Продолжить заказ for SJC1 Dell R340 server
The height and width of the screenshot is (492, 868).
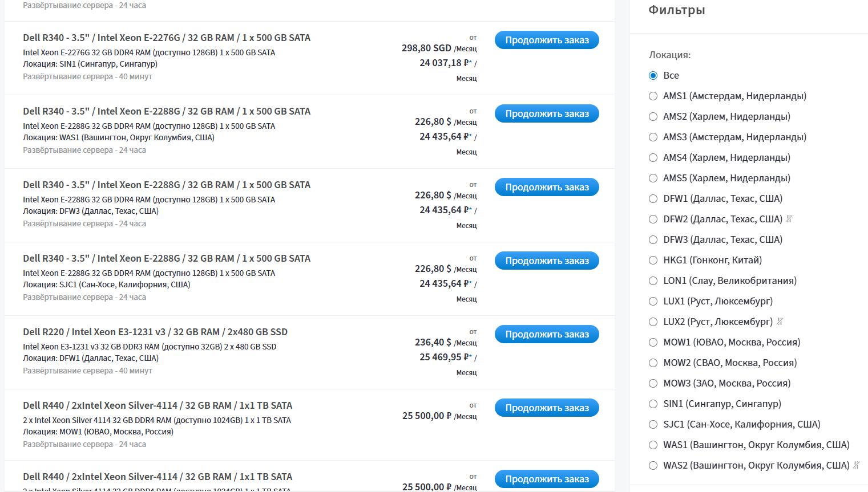[547, 261]
